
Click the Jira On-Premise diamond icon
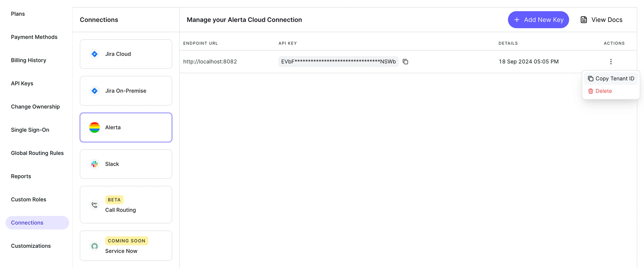(x=94, y=91)
